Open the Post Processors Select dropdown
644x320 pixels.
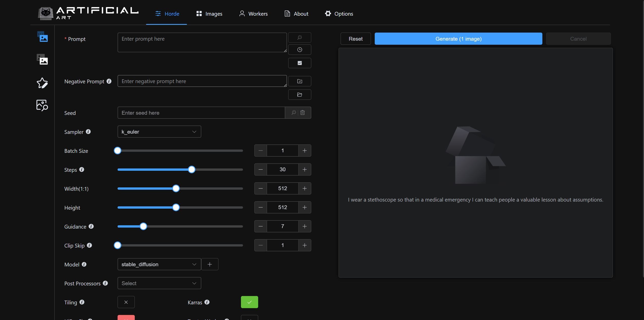point(159,283)
